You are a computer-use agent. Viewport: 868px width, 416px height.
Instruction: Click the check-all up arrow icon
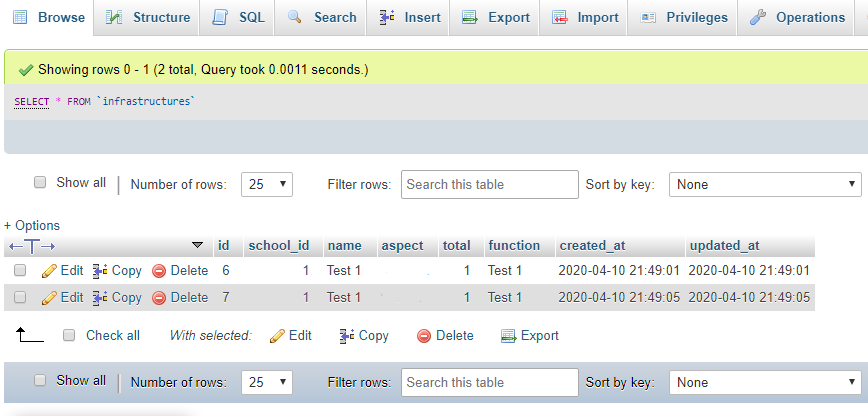click(x=30, y=335)
